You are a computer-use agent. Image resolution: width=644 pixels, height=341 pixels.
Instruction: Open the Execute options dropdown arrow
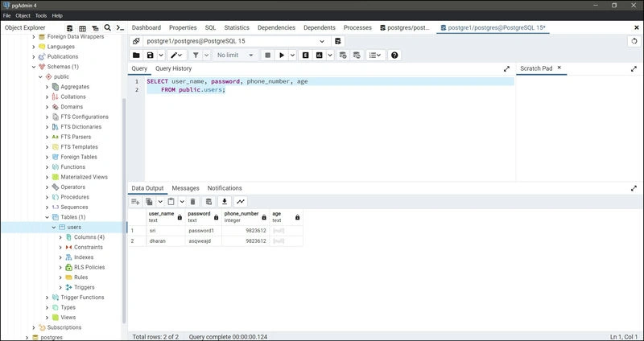[x=292, y=55]
